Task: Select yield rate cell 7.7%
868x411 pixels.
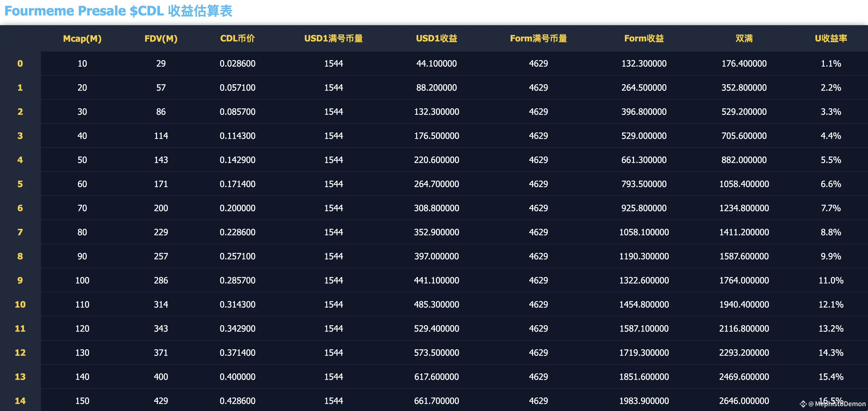Action: tap(831, 208)
